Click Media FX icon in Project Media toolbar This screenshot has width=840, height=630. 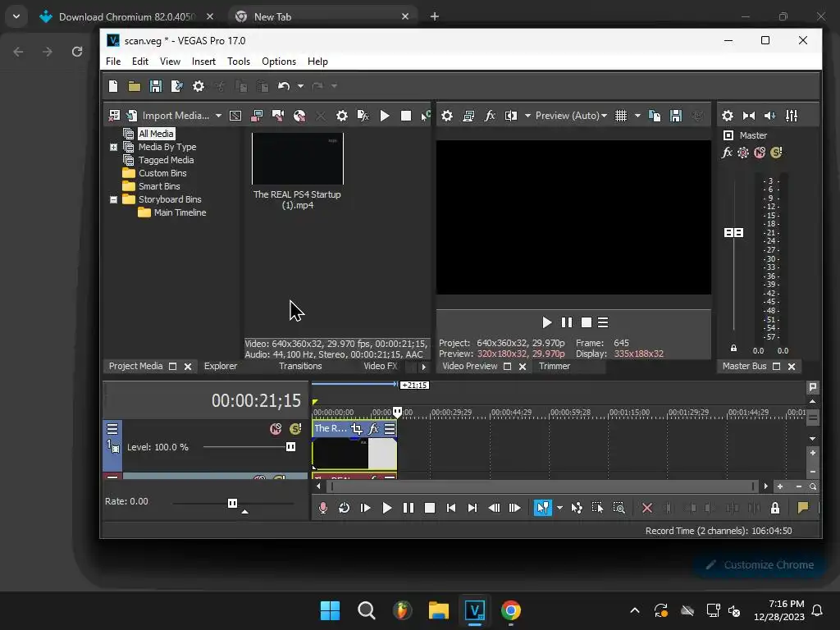coord(363,116)
